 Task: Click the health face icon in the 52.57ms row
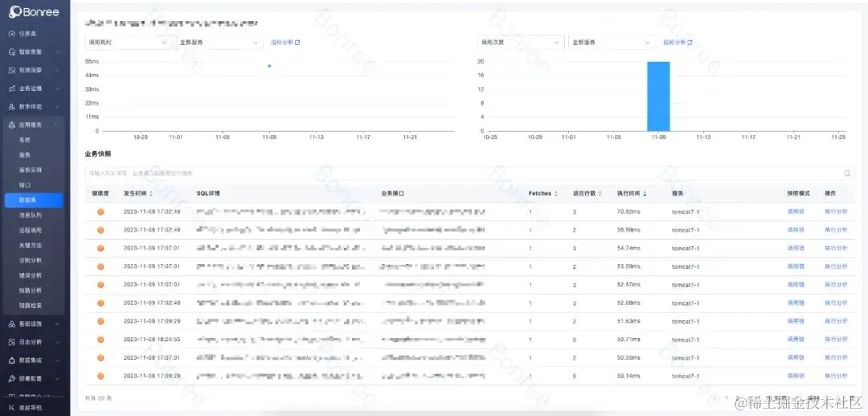(x=100, y=285)
